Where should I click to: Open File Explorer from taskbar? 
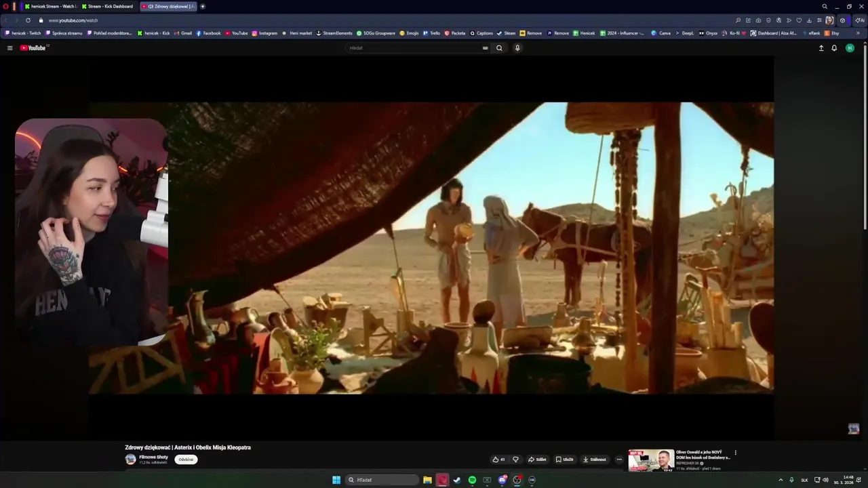427,480
